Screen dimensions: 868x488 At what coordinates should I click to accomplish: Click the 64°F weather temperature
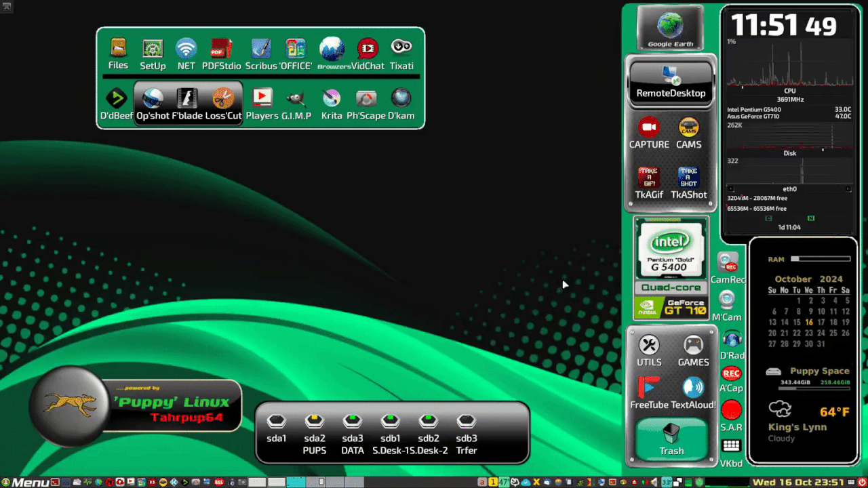tap(835, 412)
